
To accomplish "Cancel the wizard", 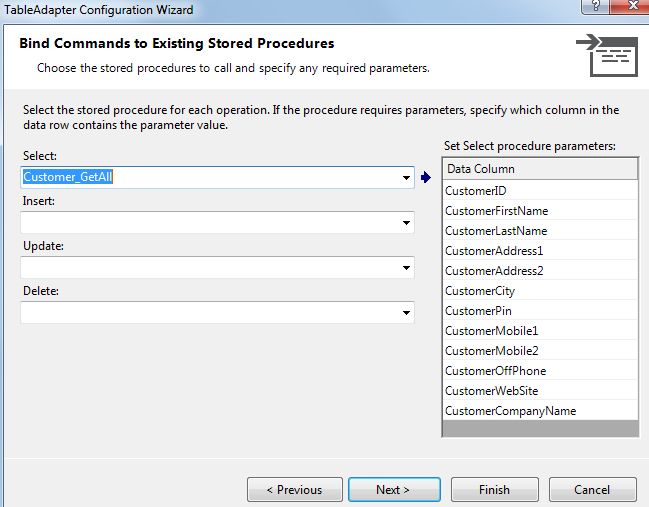I will click(592, 490).
